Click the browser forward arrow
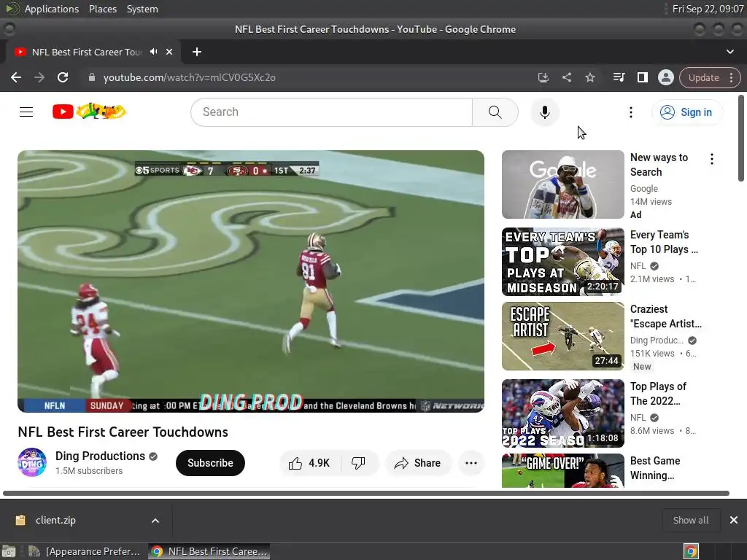The width and height of the screenshot is (747, 560). [x=39, y=77]
